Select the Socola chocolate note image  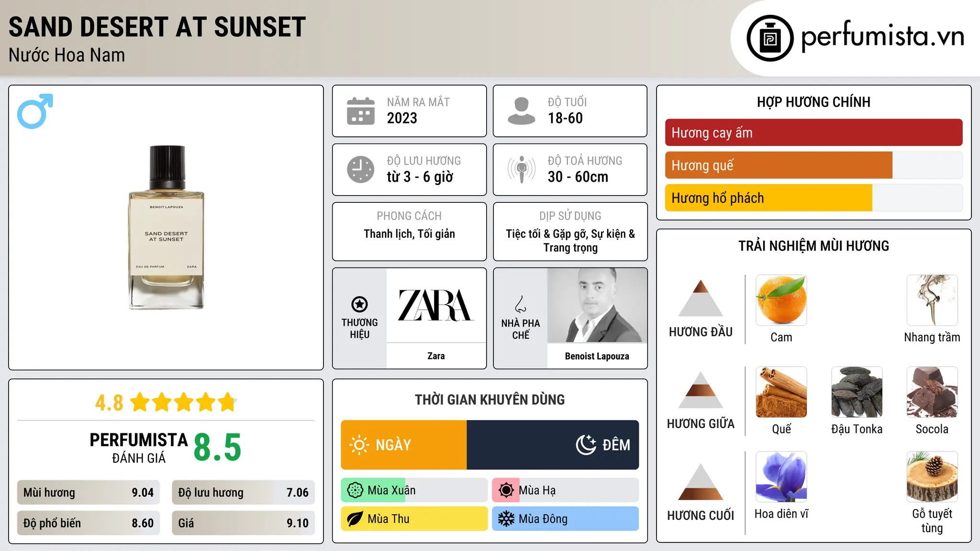click(932, 392)
